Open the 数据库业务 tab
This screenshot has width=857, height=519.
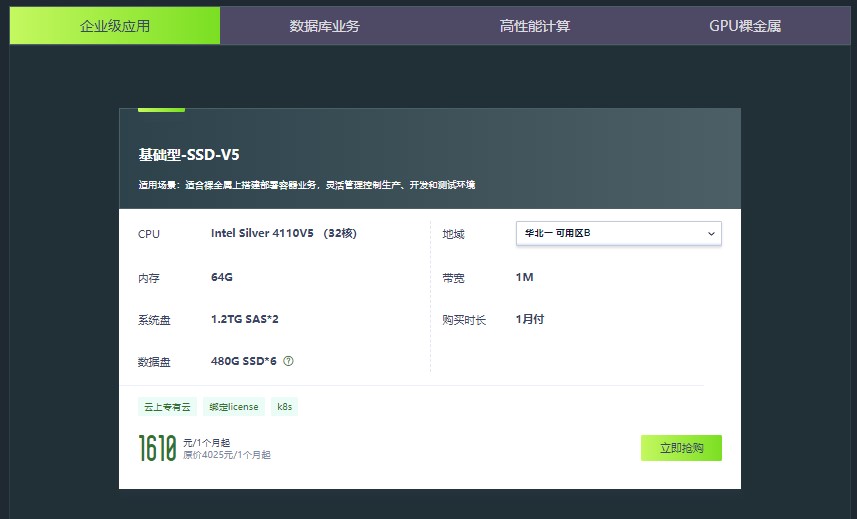(325, 26)
